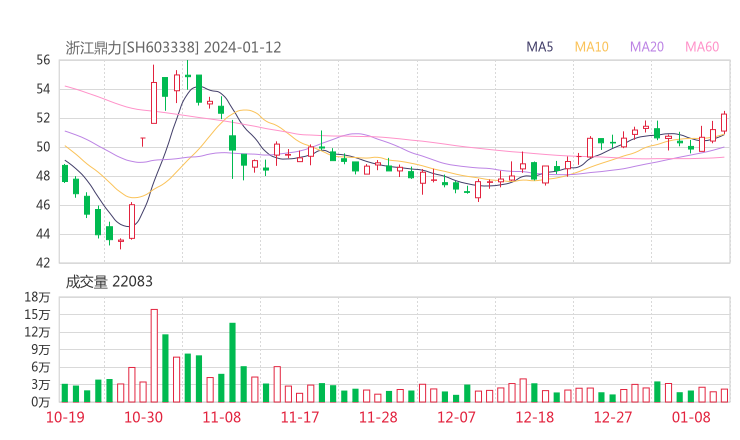740x440 pixels.
Task: Click the 11-17 date axis label
Action: click(x=300, y=417)
